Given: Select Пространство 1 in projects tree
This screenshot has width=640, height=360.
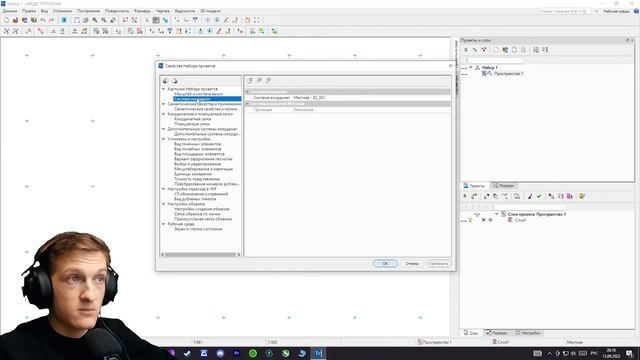Looking at the screenshot, I should coord(508,73).
